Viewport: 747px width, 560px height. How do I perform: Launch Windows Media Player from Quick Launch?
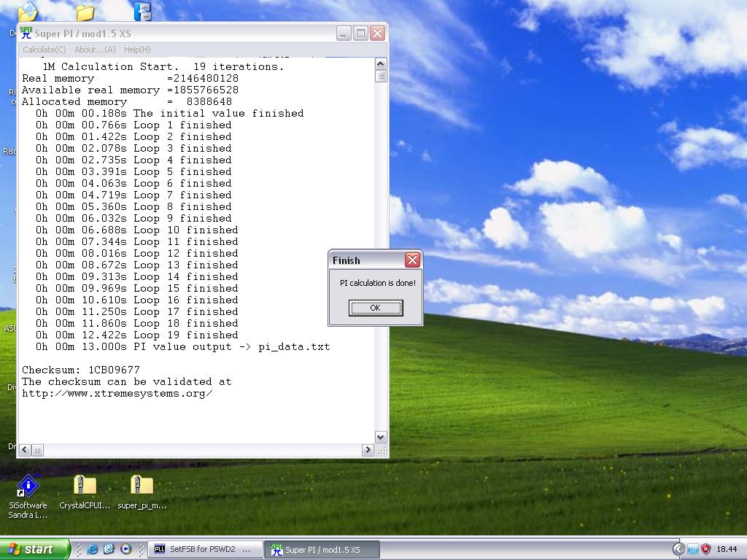(x=125, y=549)
